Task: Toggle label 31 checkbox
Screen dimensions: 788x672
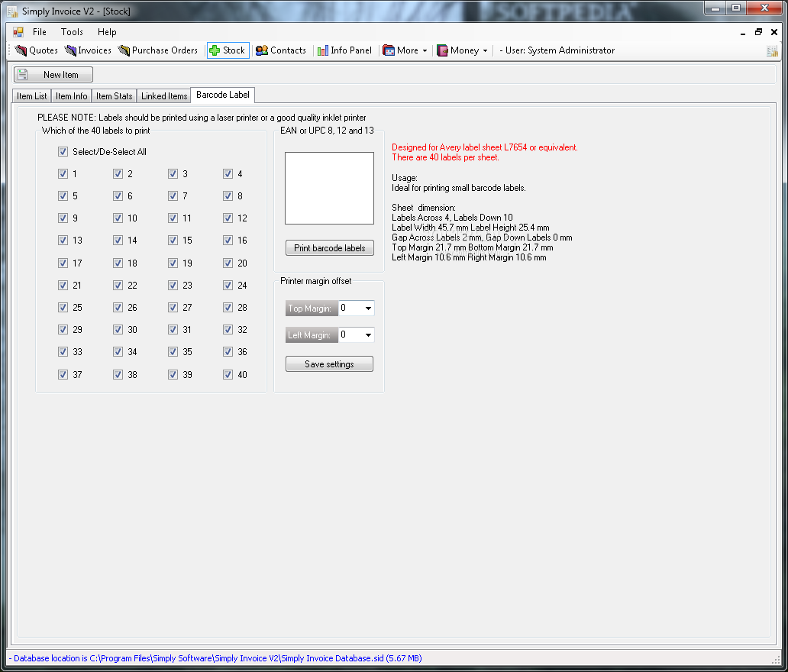Action: coord(173,329)
